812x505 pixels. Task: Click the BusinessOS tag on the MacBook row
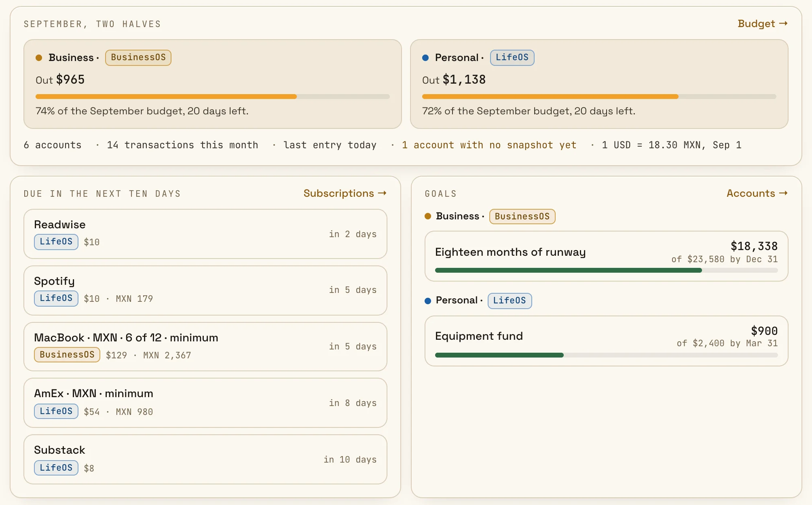(x=67, y=355)
